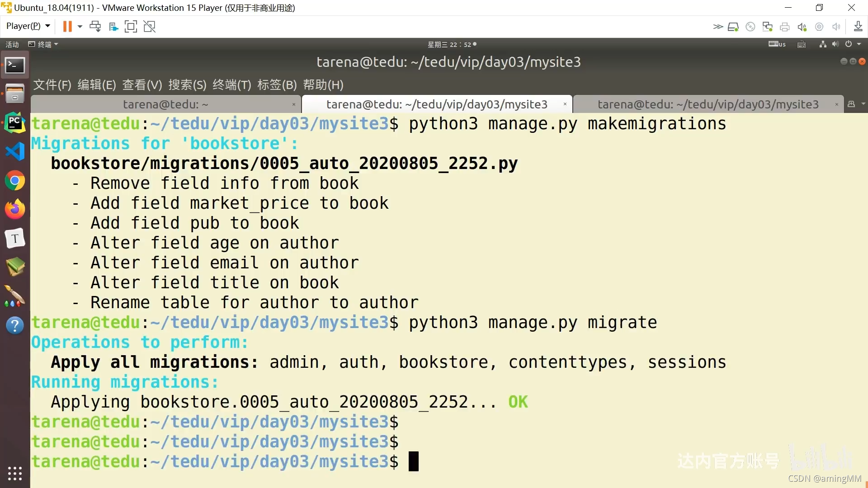This screenshot has height=488, width=868.
Task: Switch to the 'tarena@tedu: ~' terminal tab
Action: tap(165, 104)
